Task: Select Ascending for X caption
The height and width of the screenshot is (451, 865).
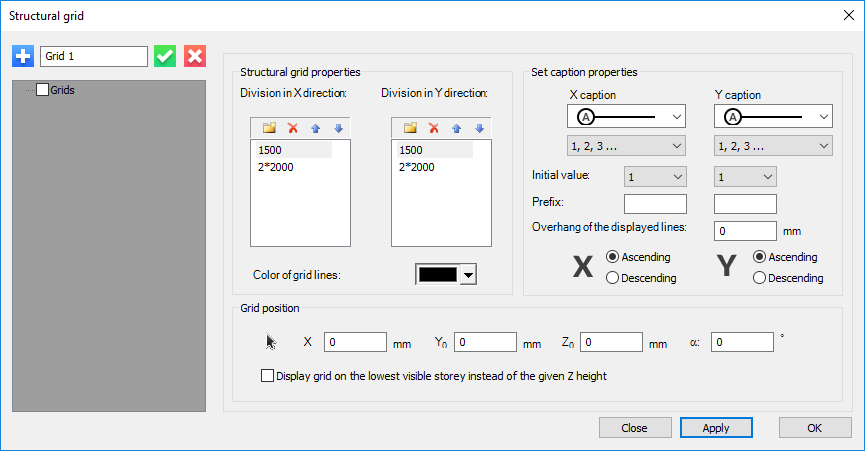Action: click(612, 257)
